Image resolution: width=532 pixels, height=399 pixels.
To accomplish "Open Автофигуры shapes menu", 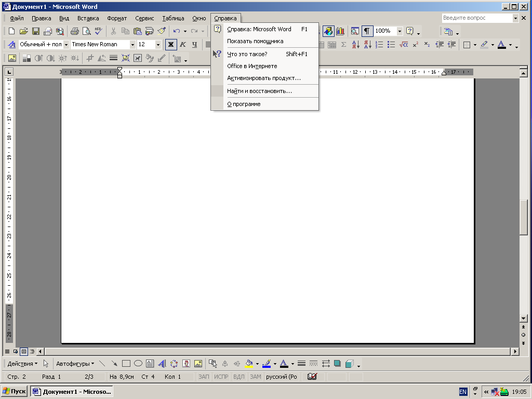I will 75,364.
